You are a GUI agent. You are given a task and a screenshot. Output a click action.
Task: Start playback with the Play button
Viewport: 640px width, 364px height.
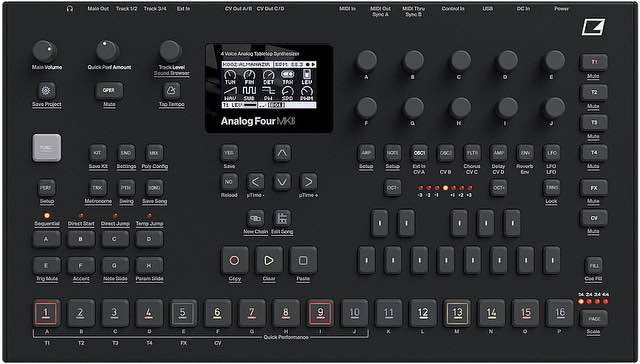point(269,260)
